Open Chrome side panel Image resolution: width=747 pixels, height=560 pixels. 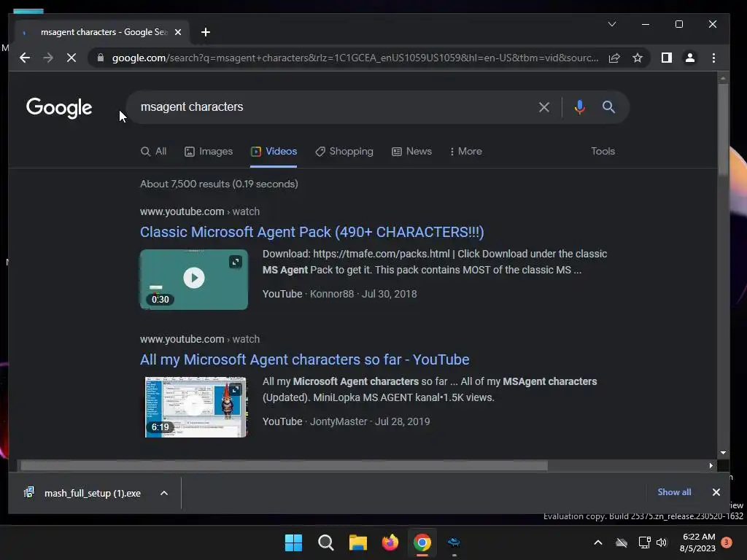pyautogui.click(x=667, y=58)
